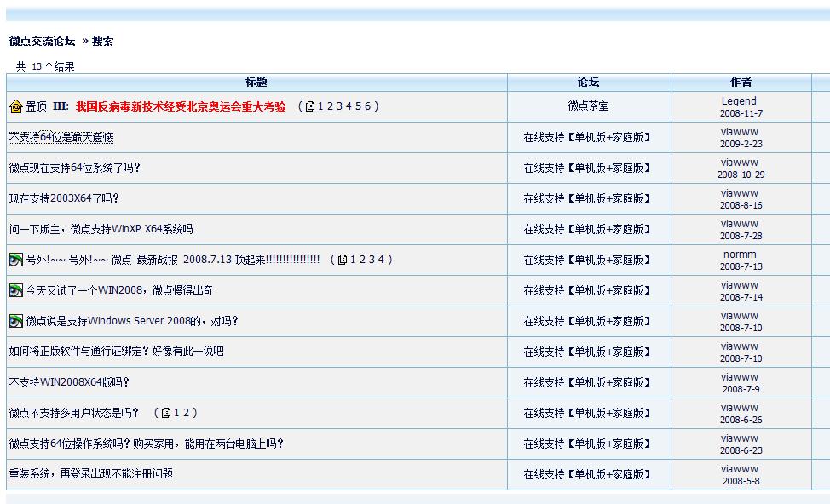Viewport: 830px width, 504px height.
Task: Open the thread 如何将正版软件与通行证绑定?
Action: (117, 352)
